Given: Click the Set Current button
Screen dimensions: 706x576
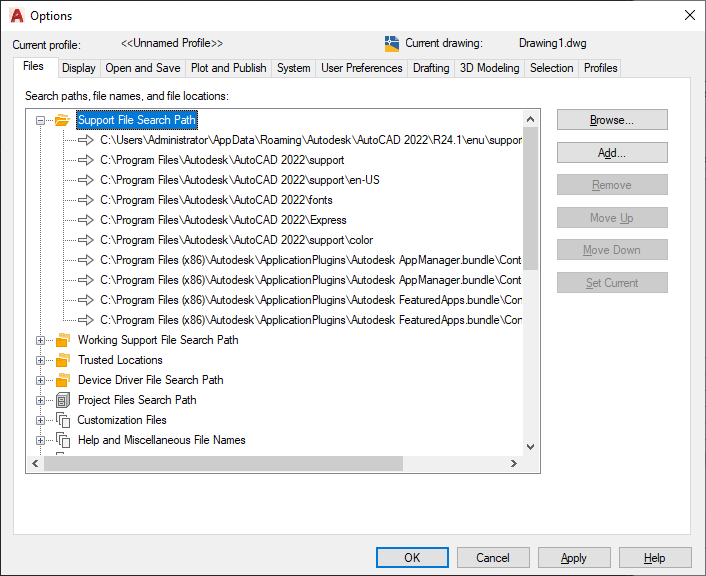Looking at the screenshot, I should [612, 282].
